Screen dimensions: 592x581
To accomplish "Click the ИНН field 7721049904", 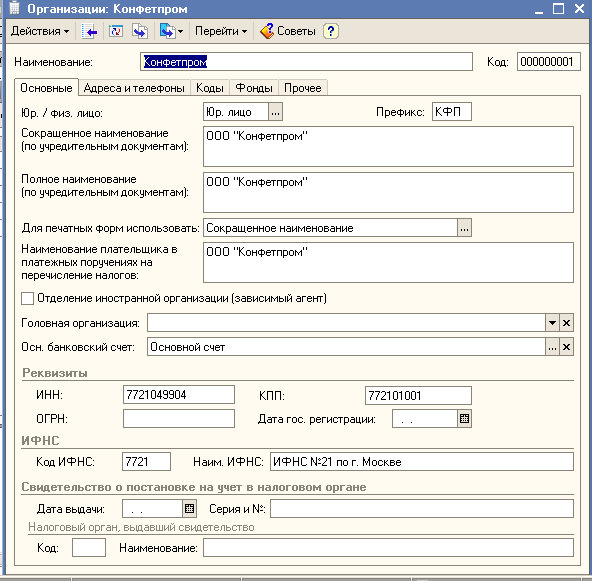I will coord(179,395).
